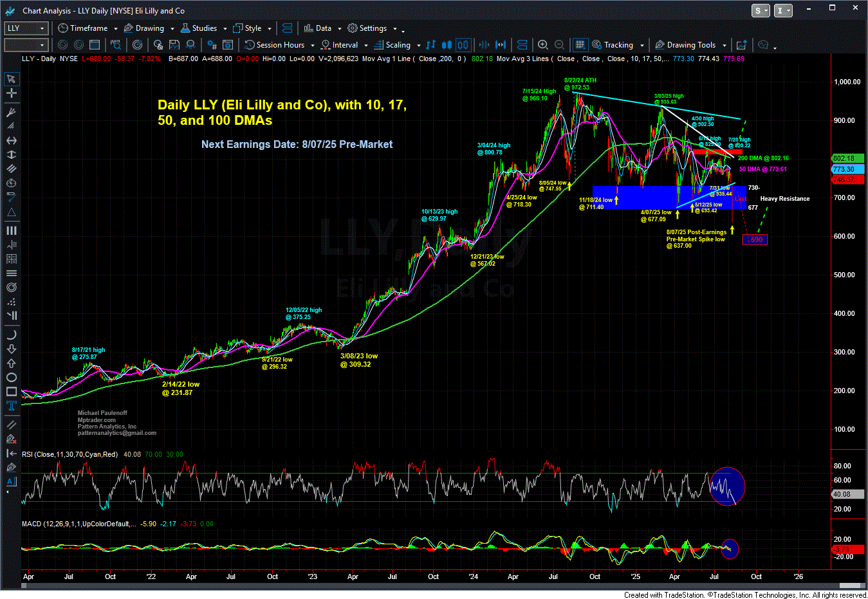Open the S button dropdown in title bar
The image size is (868, 599).
[x=761, y=10]
